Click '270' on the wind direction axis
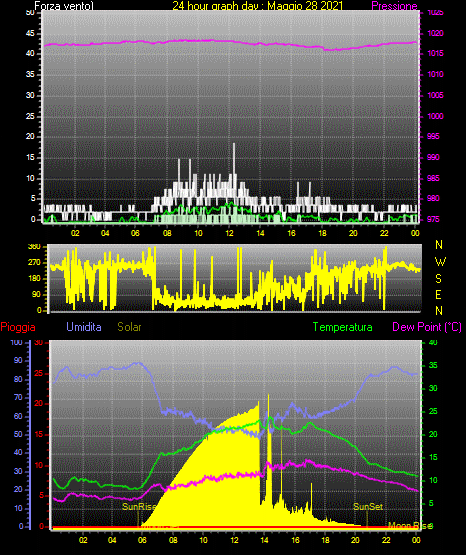This screenshot has height=555, width=466. (x=34, y=263)
